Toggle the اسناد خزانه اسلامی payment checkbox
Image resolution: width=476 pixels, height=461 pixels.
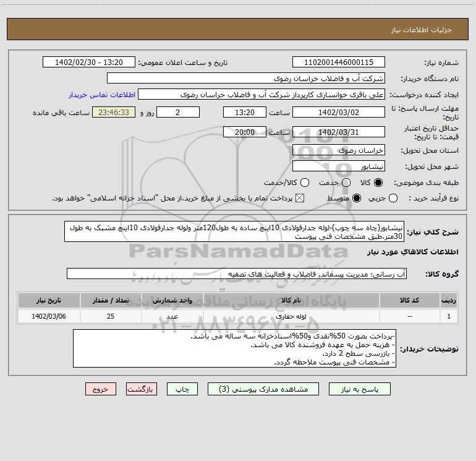tap(300, 198)
